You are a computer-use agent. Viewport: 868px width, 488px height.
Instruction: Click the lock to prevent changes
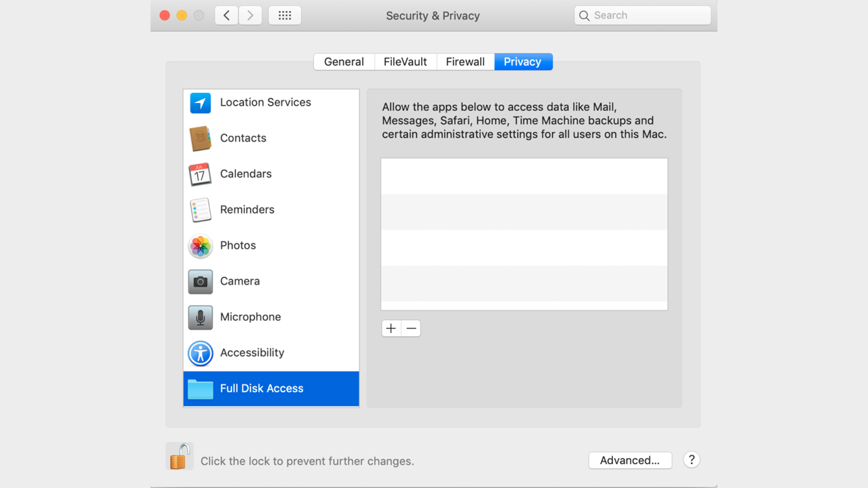point(179,457)
